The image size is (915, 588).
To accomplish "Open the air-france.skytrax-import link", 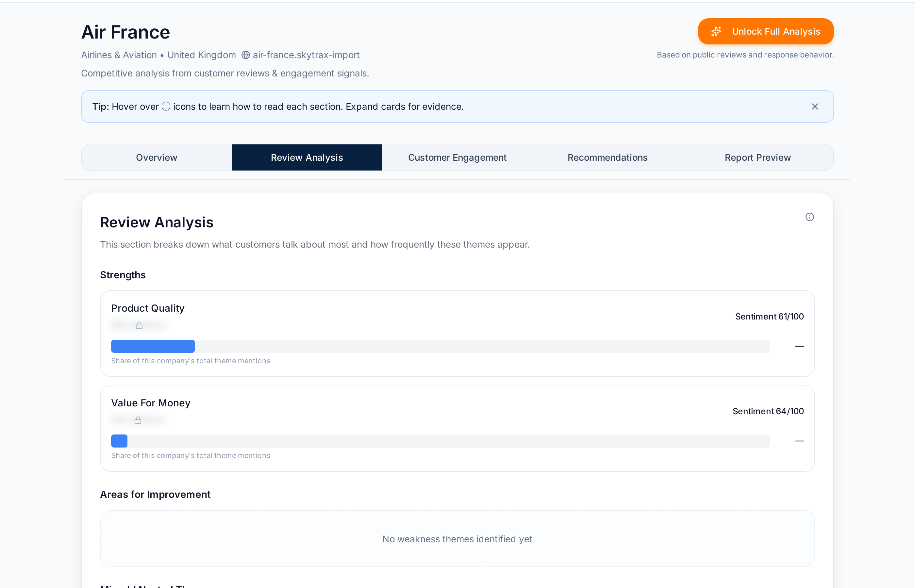I will coord(306,55).
